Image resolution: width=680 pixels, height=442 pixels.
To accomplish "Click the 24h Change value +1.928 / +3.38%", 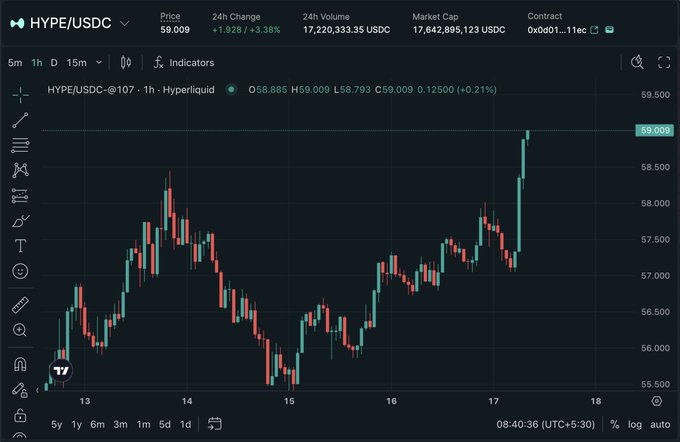I will pos(246,30).
